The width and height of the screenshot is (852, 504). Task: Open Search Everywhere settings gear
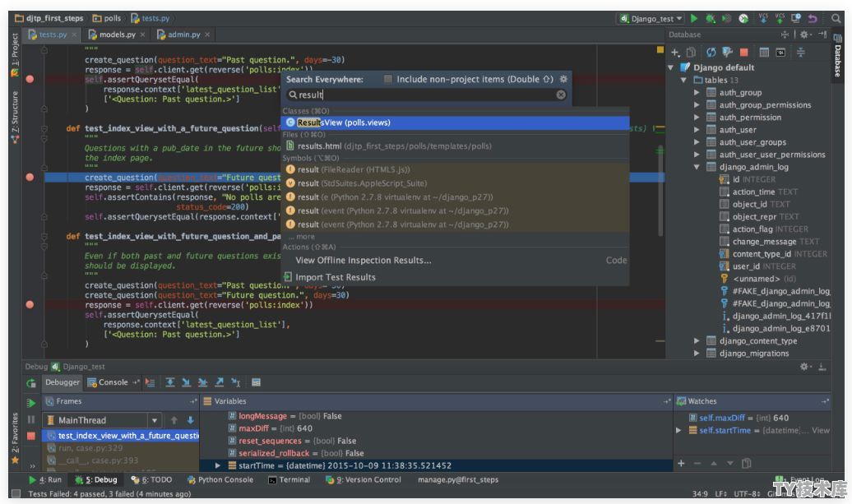563,79
